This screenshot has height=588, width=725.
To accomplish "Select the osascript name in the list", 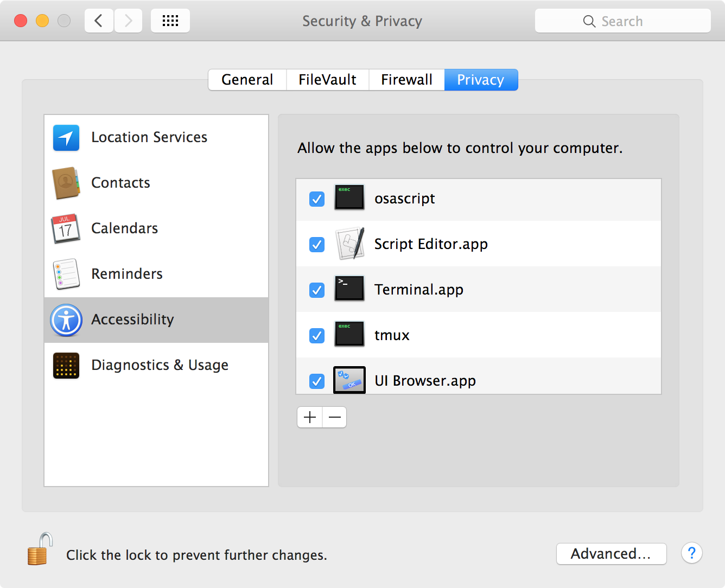I will pos(405,199).
